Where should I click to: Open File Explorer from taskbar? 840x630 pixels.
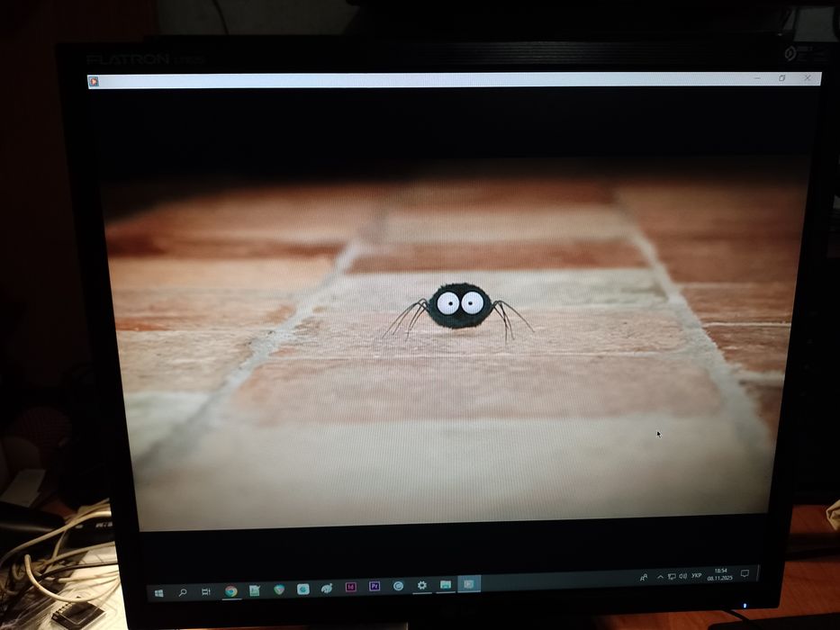tap(445, 584)
